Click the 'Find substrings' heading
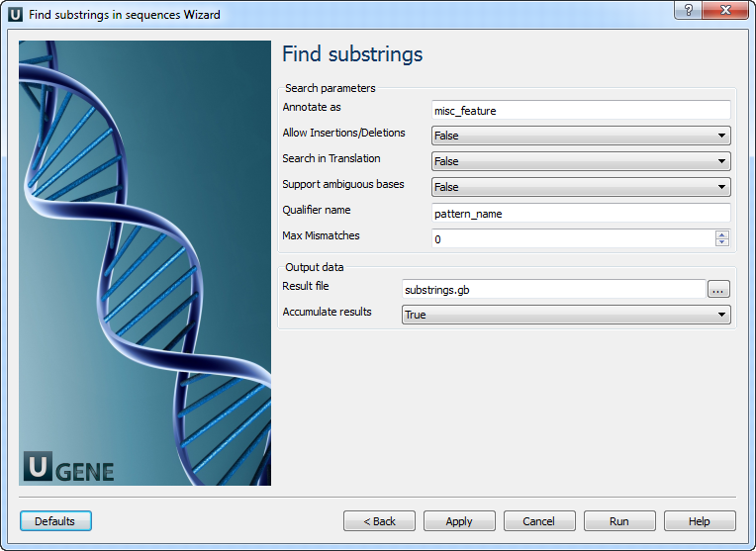This screenshot has width=756, height=551. pos(352,54)
